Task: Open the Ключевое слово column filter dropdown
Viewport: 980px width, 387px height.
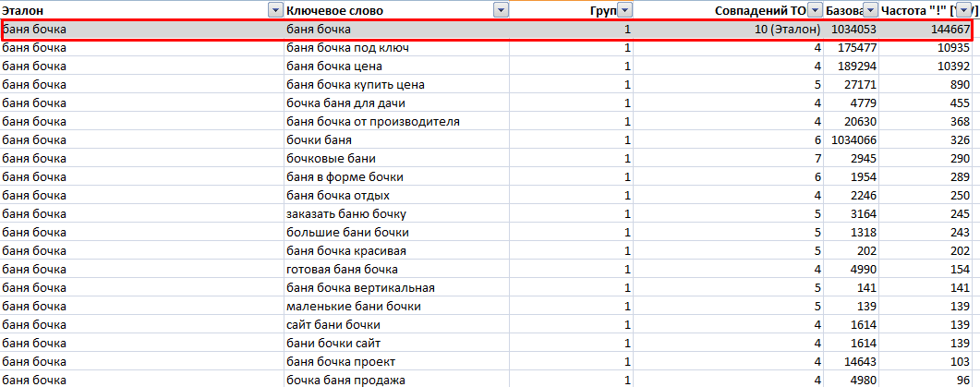Action: coord(501,10)
